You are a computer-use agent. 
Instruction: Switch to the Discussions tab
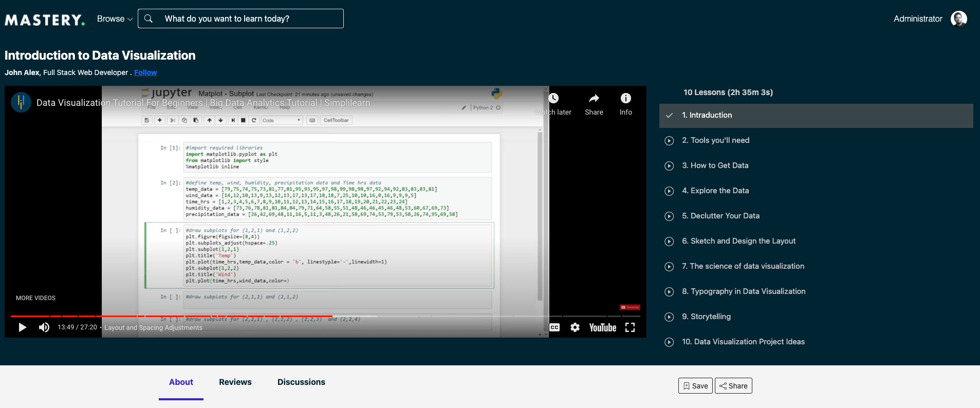click(301, 382)
